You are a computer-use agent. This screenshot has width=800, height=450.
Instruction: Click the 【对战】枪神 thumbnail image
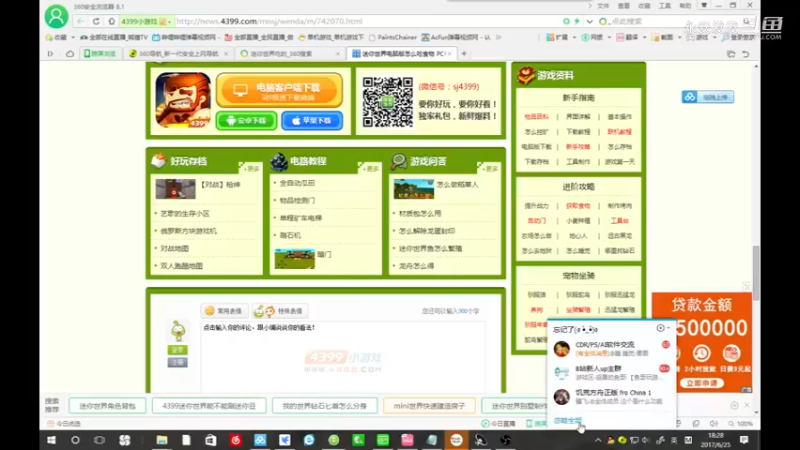point(175,189)
